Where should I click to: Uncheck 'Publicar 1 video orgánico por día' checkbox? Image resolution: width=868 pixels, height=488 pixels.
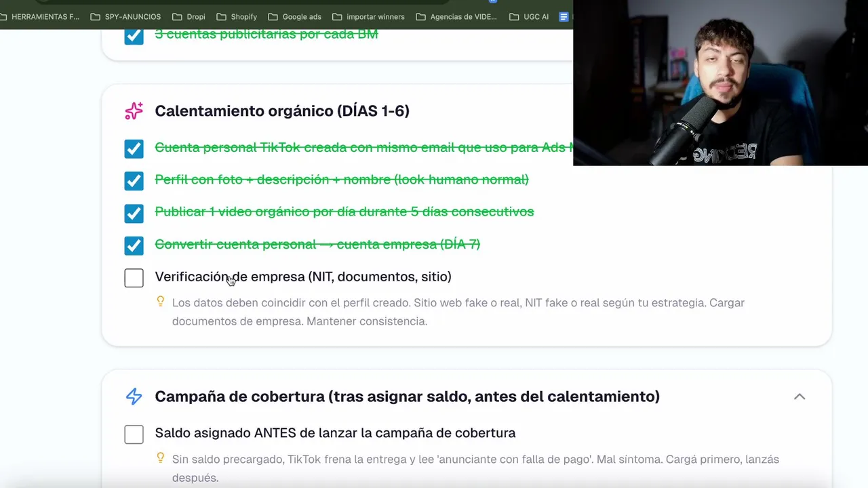click(134, 213)
